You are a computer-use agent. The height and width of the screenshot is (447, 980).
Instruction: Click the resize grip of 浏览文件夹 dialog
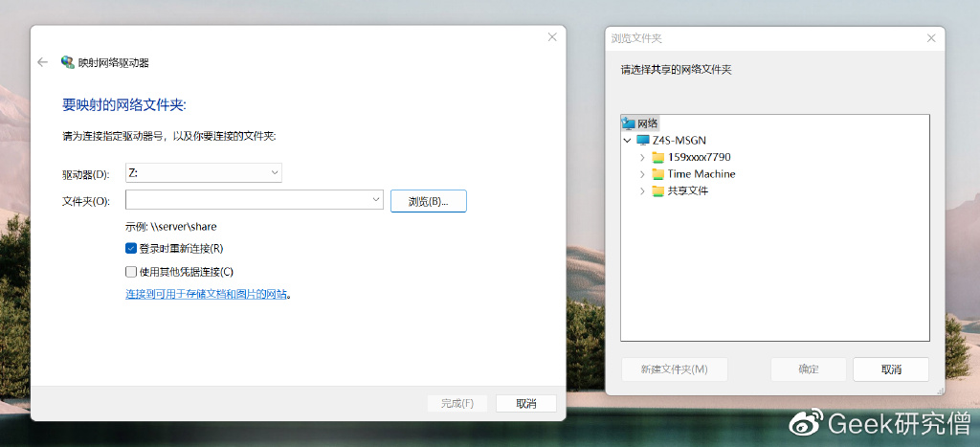pos(940,391)
